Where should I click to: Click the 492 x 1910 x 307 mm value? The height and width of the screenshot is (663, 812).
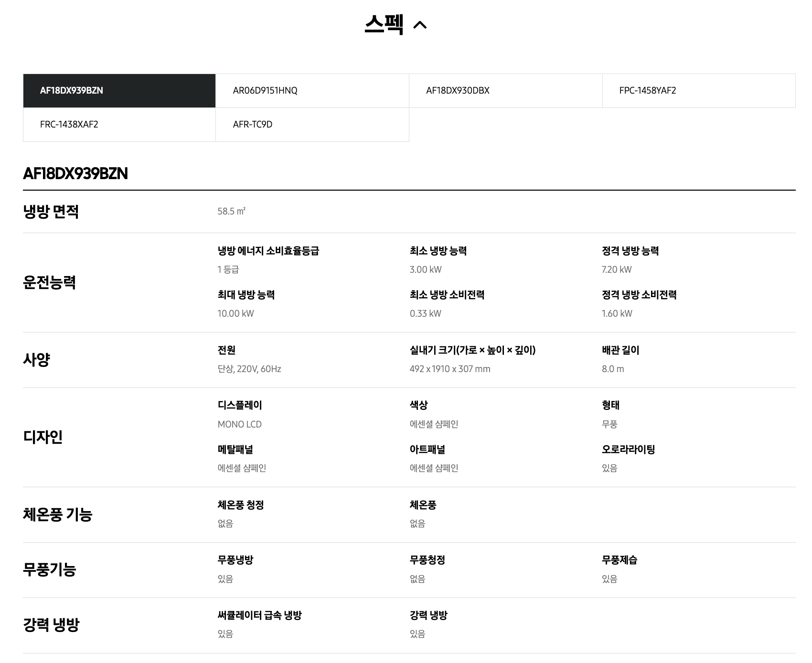(x=450, y=369)
